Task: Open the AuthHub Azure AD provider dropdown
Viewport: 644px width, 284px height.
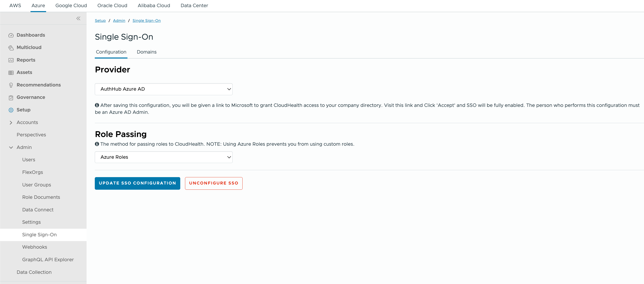Action: 164,89
